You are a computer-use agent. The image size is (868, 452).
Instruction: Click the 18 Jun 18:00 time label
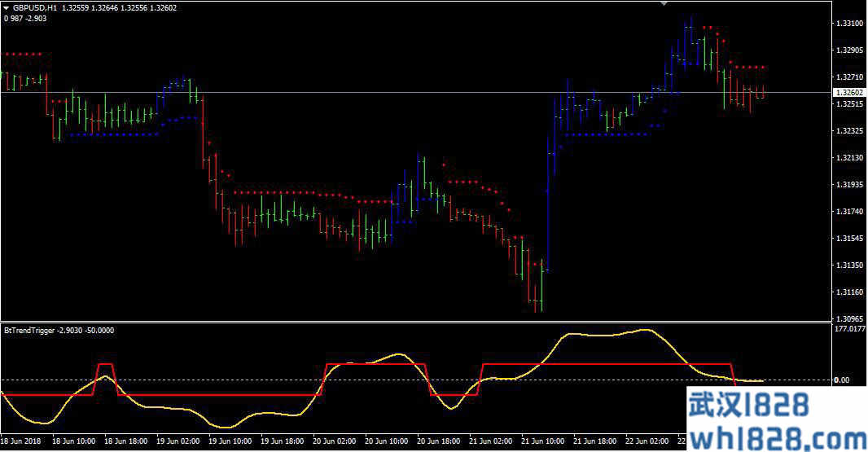pyautogui.click(x=125, y=441)
